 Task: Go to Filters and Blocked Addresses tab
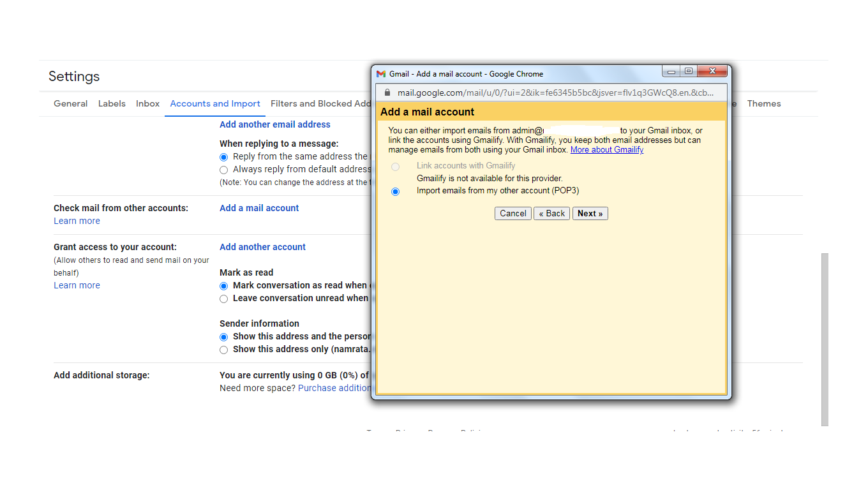click(320, 104)
